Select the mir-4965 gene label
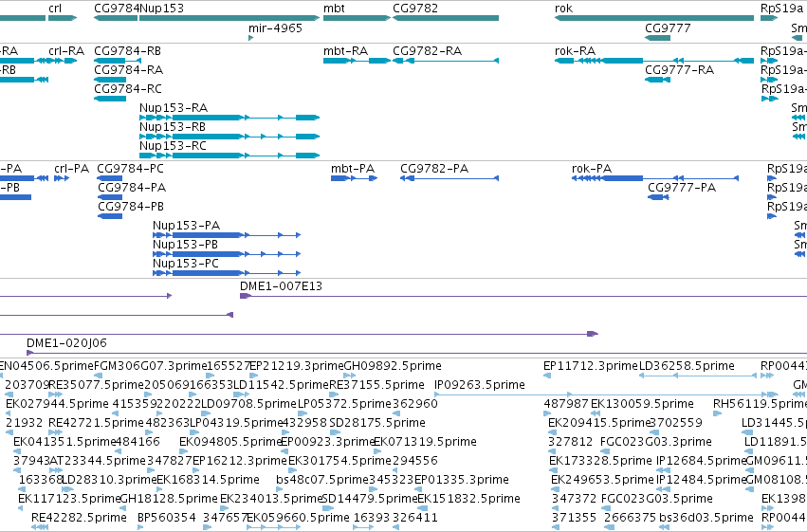The height and width of the screenshot is (532, 807). (275, 28)
